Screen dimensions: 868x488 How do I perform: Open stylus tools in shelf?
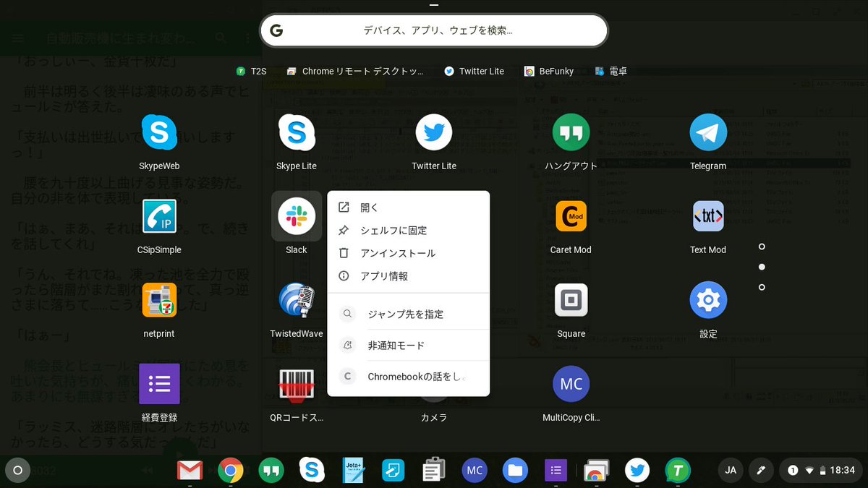(761, 470)
